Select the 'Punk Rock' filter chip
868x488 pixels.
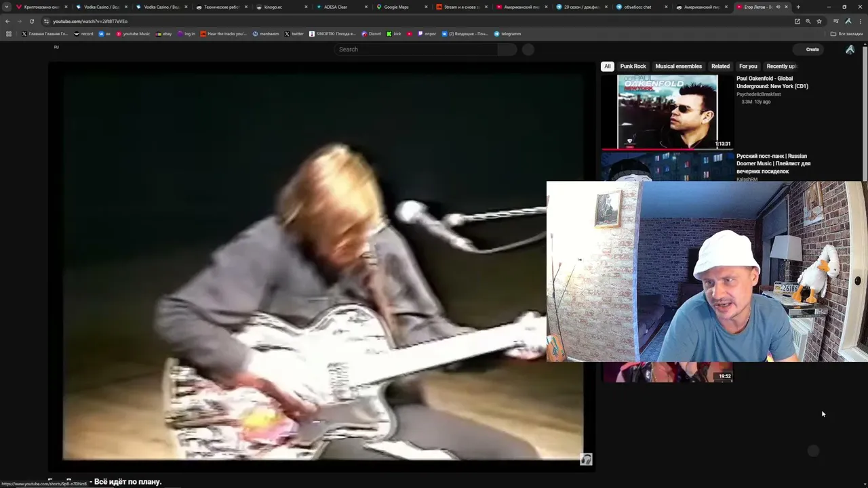click(x=633, y=66)
